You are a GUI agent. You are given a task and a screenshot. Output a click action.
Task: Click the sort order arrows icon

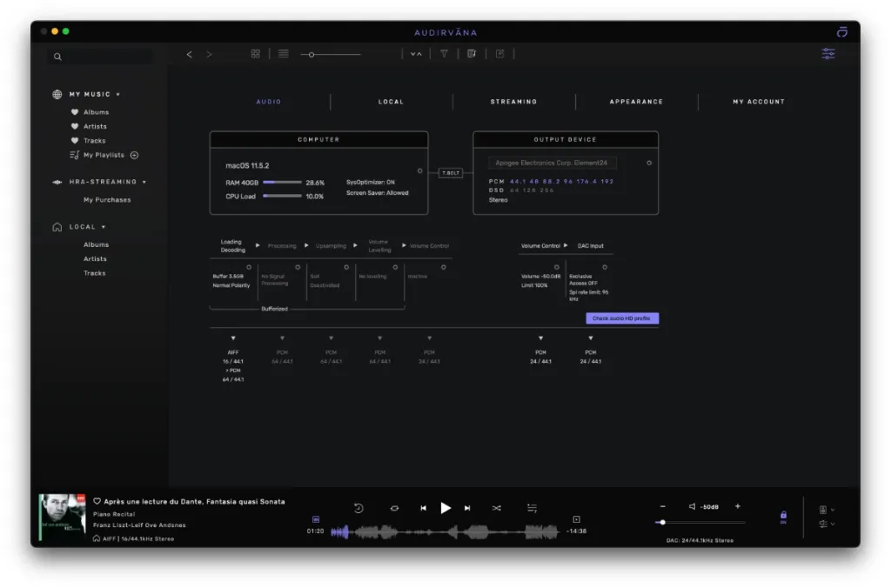(x=416, y=54)
